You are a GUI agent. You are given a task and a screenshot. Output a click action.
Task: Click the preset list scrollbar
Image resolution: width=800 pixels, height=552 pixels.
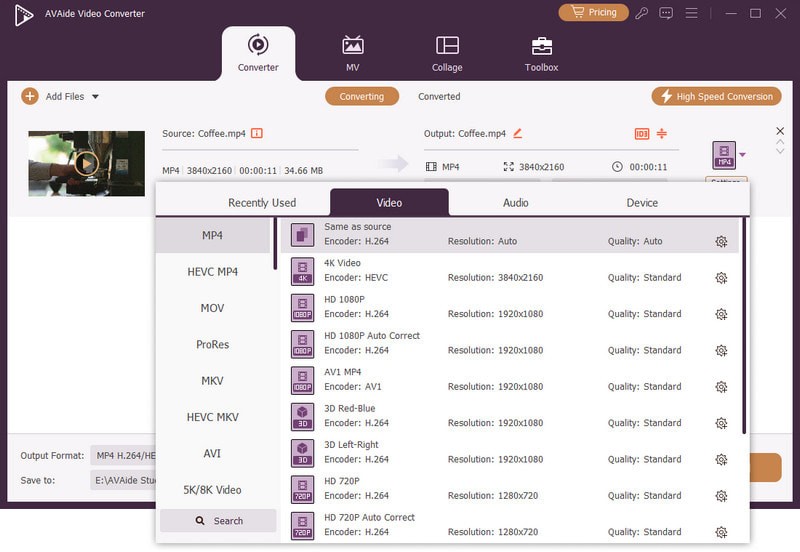[x=744, y=325]
